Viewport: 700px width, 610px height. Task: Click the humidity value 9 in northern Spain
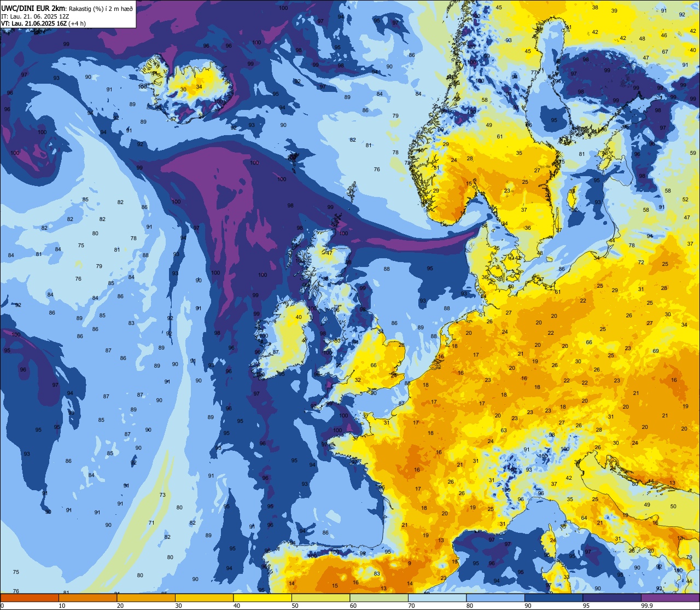pyautogui.click(x=409, y=563)
